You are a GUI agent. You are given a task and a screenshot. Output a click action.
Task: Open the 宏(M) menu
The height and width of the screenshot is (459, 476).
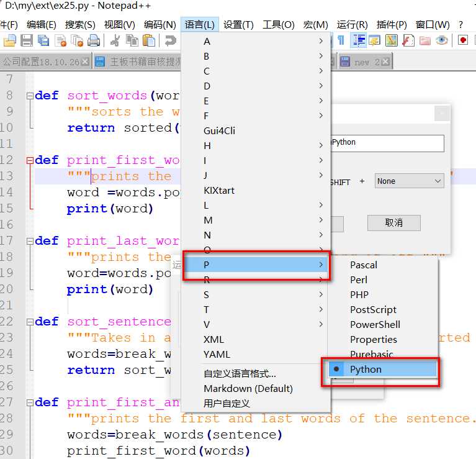315,25
